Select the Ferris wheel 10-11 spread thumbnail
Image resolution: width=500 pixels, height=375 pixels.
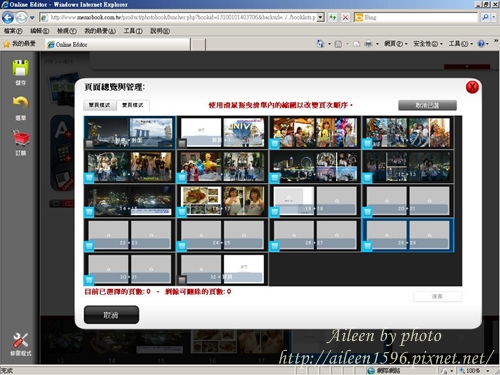click(x=315, y=167)
